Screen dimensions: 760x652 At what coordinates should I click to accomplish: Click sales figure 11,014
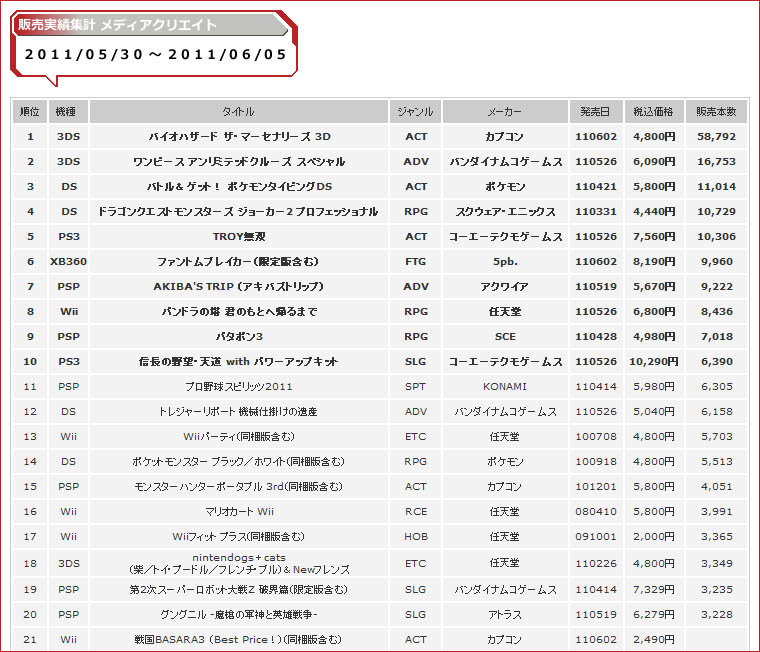(x=716, y=187)
